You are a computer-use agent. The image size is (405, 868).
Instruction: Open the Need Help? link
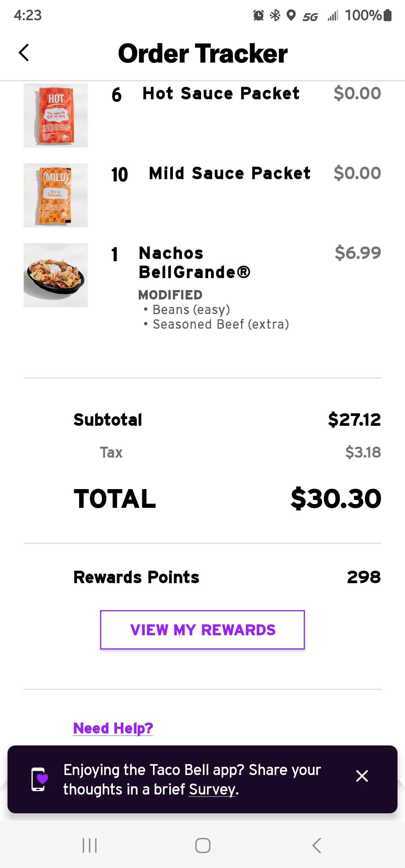coord(113,728)
